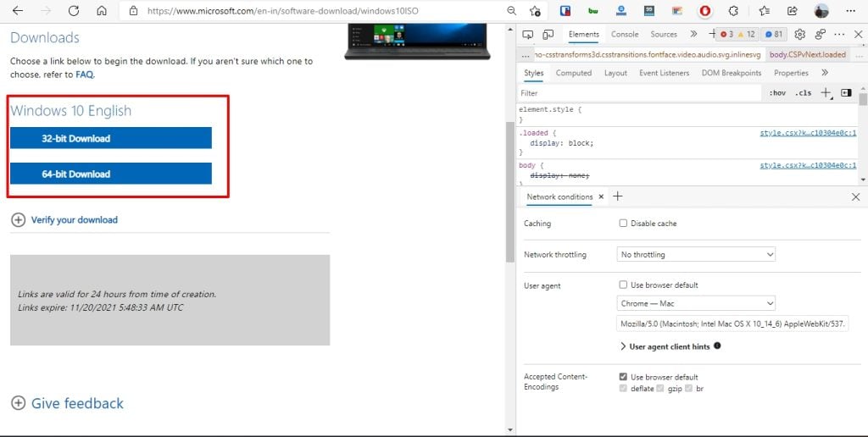
Task: Open the DevTools customize (three dots) menu
Action: [x=839, y=34]
